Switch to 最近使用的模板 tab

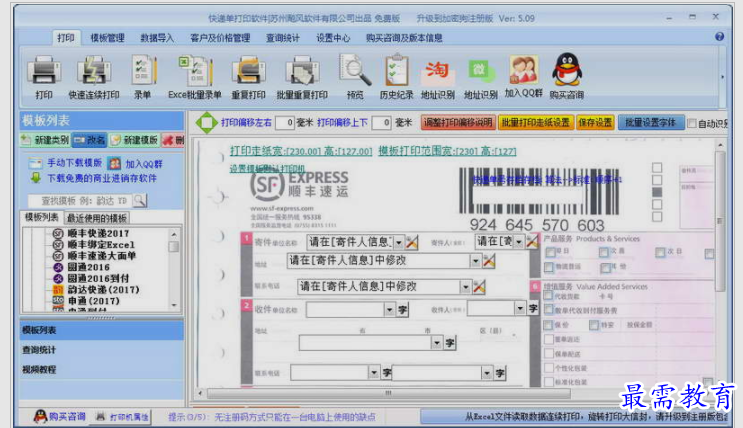click(x=97, y=218)
